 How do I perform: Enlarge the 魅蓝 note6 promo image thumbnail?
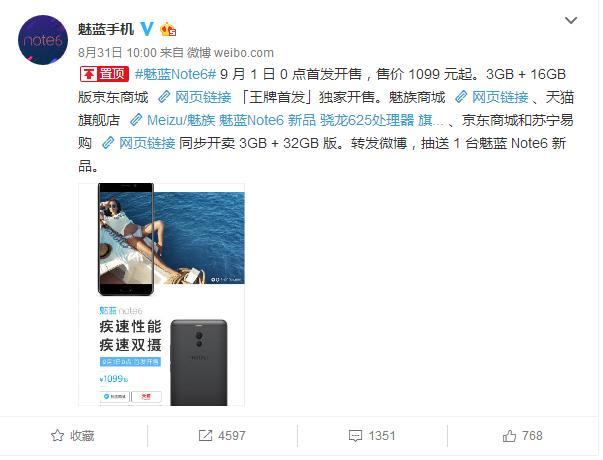(162, 294)
